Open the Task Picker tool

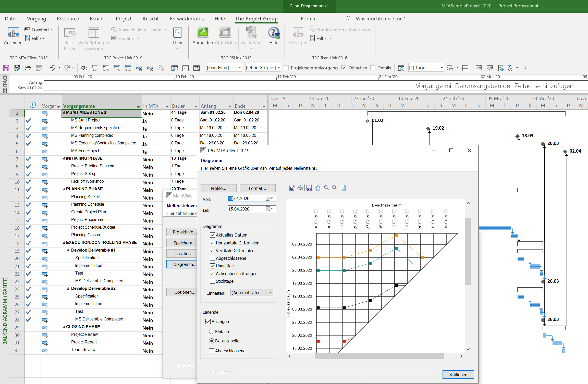point(69,38)
